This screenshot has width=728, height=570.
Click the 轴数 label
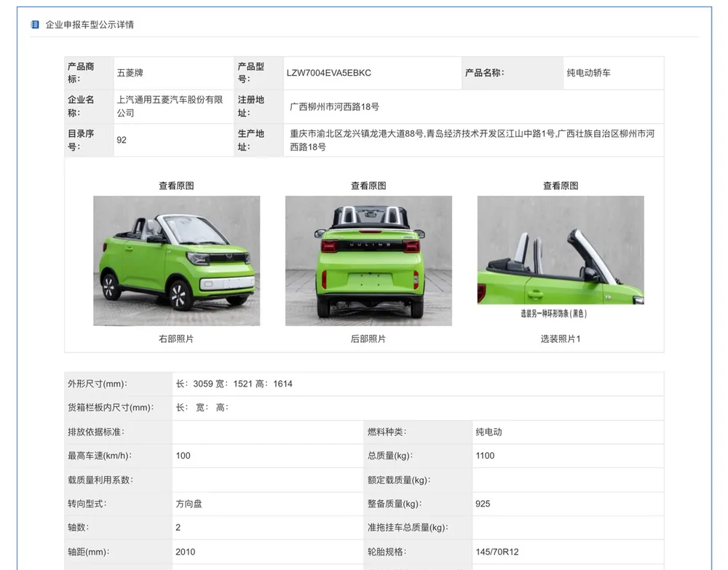pos(79,528)
